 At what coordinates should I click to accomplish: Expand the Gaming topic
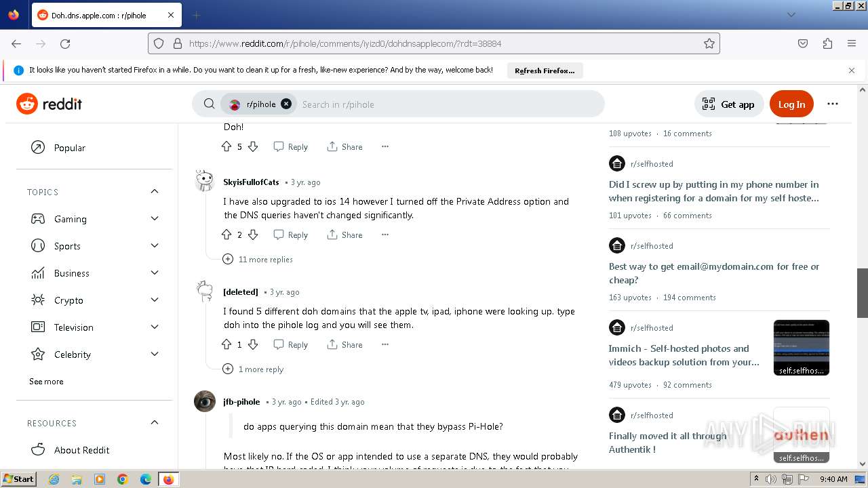point(155,219)
